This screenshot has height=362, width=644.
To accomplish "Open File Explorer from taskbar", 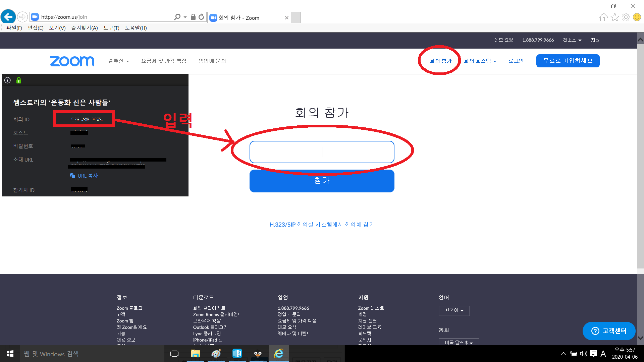I will point(195,354).
